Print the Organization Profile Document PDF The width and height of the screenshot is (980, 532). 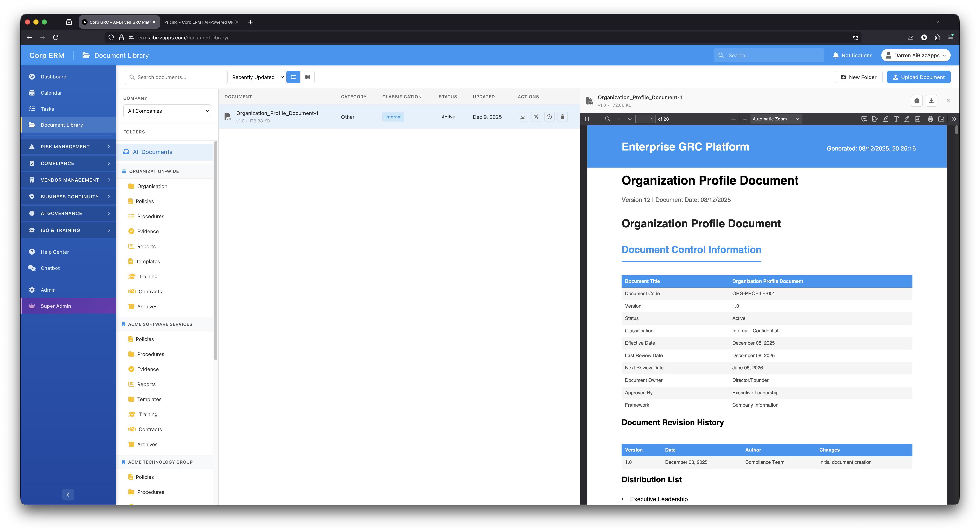[931, 119]
